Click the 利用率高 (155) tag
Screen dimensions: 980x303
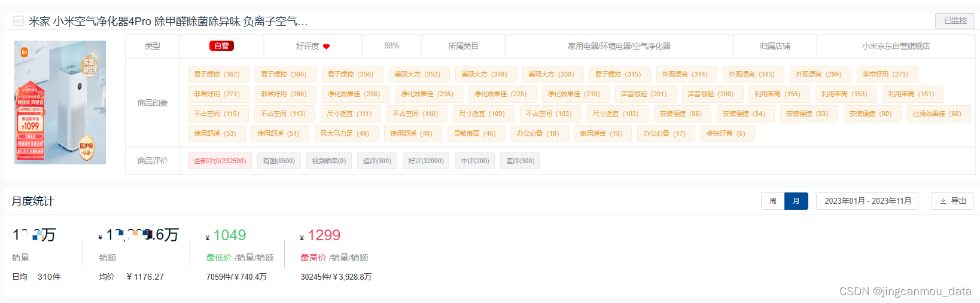point(779,94)
